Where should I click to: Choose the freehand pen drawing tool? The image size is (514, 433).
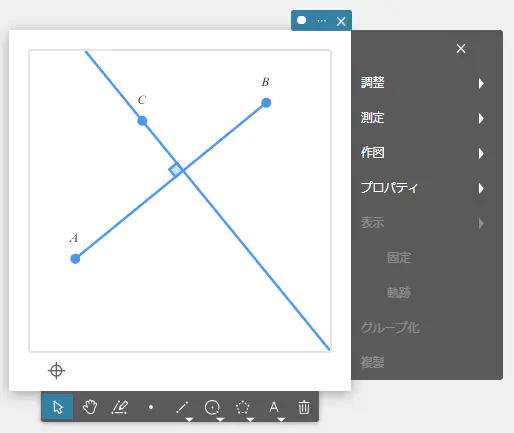tap(120, 407)
